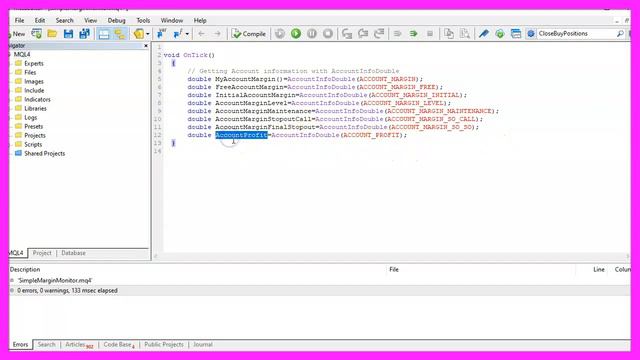Screen dimensions: 640x360
Task: Click the CloseBuyPositions search field
Action: (576, 33)
